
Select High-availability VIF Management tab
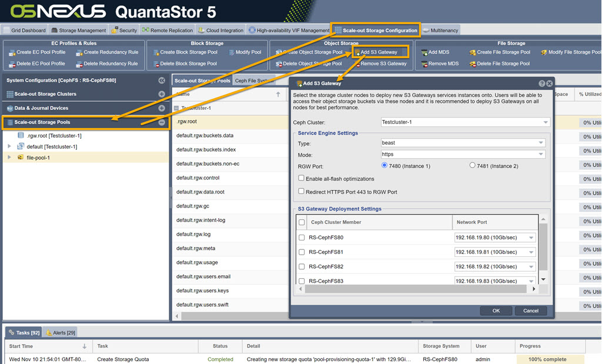[x=289, y=31]
